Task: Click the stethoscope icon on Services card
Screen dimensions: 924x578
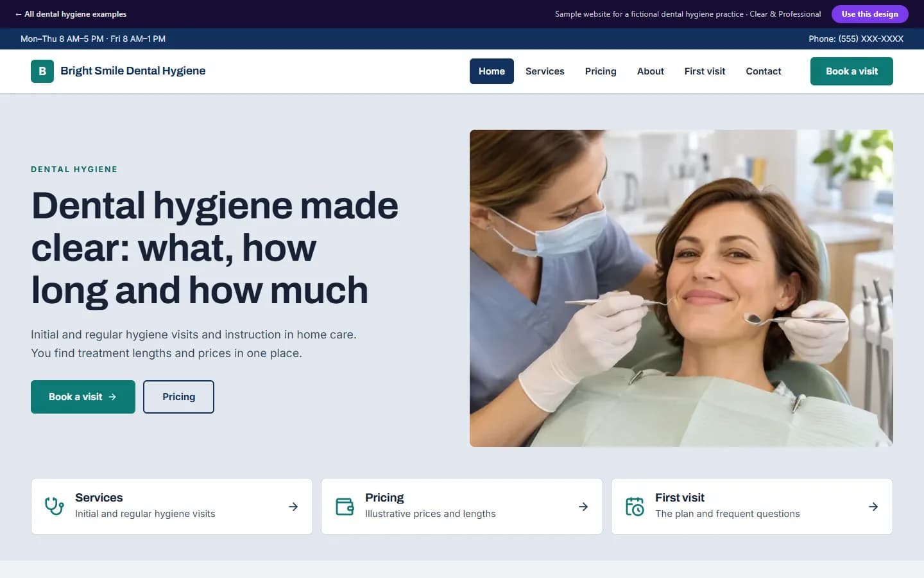Action: pyautogui.click(x=55, y=506)
